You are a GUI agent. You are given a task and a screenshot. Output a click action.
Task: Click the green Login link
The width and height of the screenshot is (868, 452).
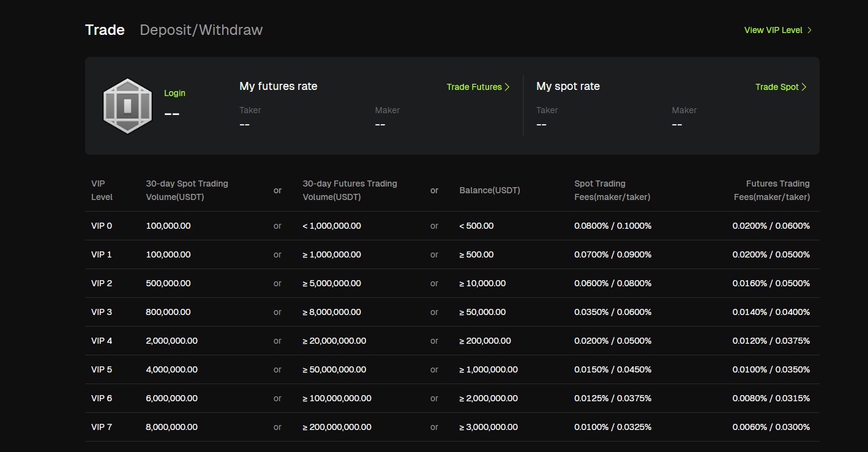click(x=174, y=93)
